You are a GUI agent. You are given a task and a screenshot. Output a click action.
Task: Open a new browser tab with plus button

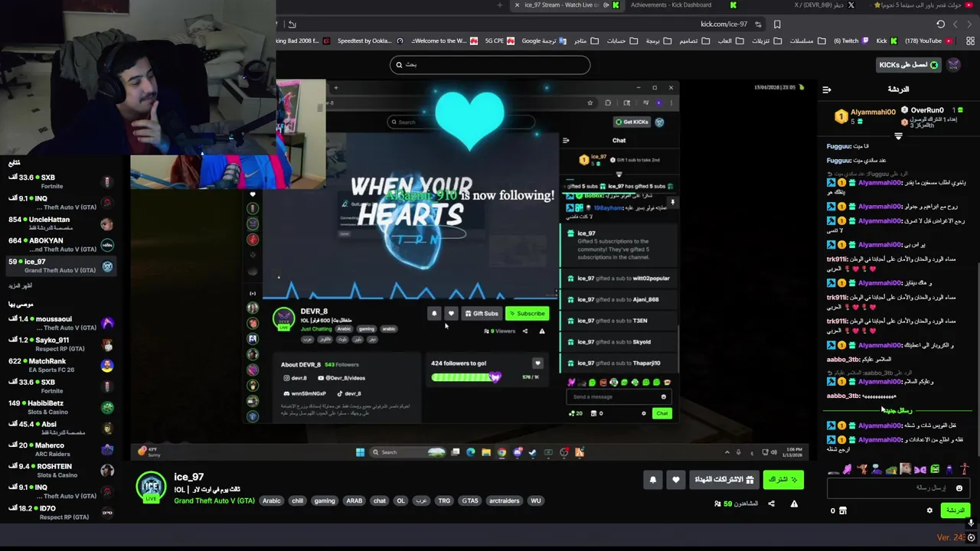coord(499,5)
